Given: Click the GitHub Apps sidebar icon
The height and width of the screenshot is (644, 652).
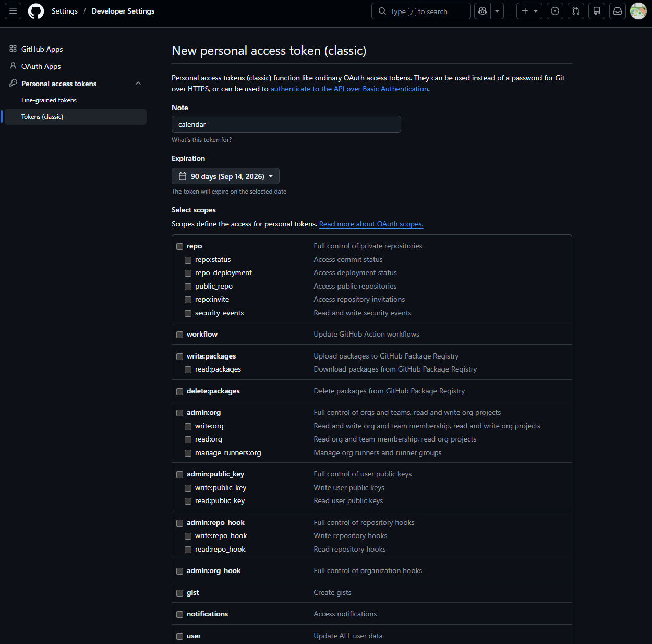Looking at the screenshot, I should coord(13,49).
